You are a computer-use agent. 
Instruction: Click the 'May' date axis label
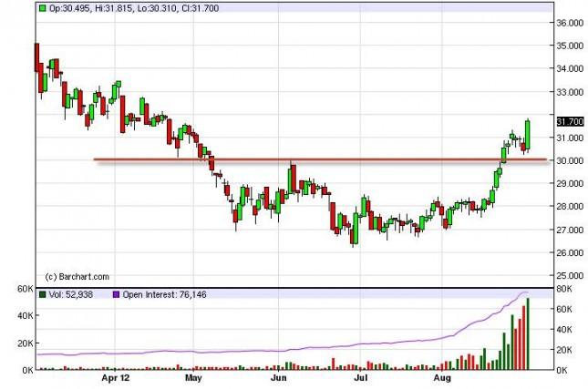[x=193, y=378]
